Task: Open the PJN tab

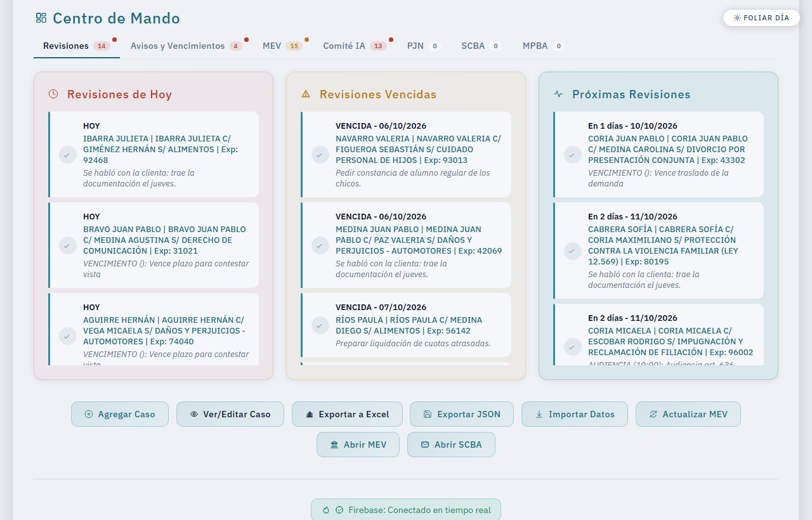Action: [424, 46]
